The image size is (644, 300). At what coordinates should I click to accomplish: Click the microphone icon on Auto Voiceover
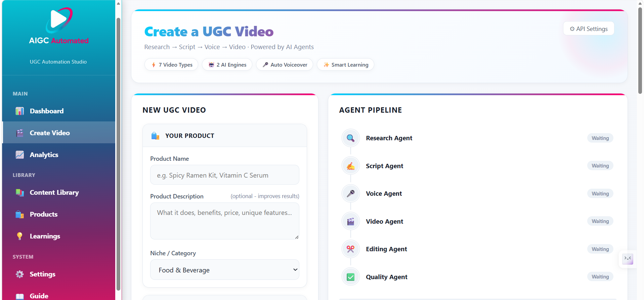click(x=265, y=65)
